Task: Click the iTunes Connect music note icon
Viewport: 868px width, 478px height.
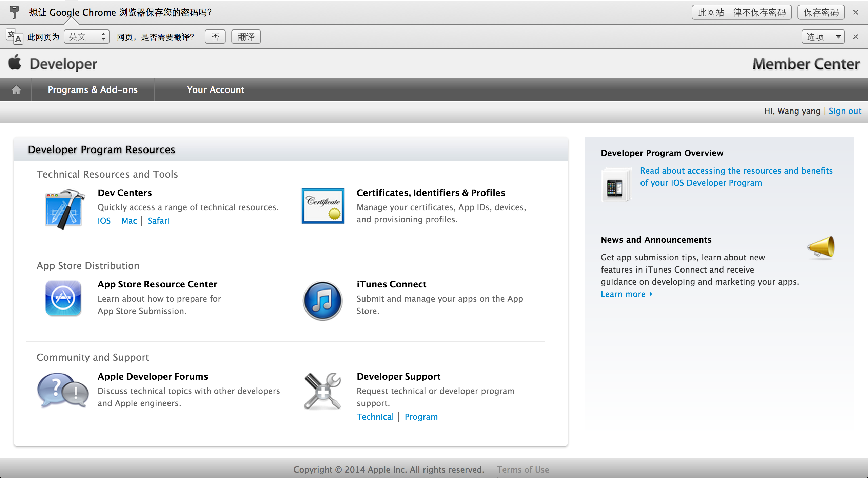Action: (323, 301)
